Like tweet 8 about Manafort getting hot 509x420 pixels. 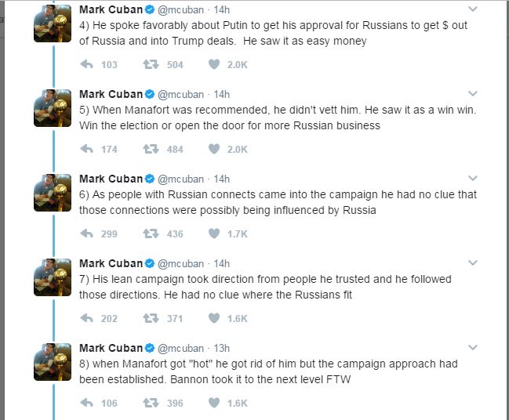[x=213, y=403]
